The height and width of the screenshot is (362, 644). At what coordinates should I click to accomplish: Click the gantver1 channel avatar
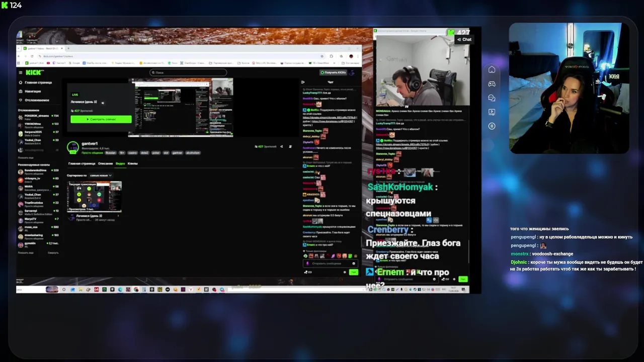73,146
